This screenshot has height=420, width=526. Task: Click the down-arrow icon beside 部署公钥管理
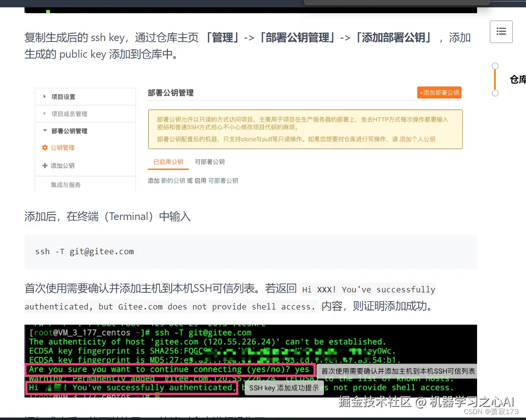pyautogui.click(x=45, y=131)
